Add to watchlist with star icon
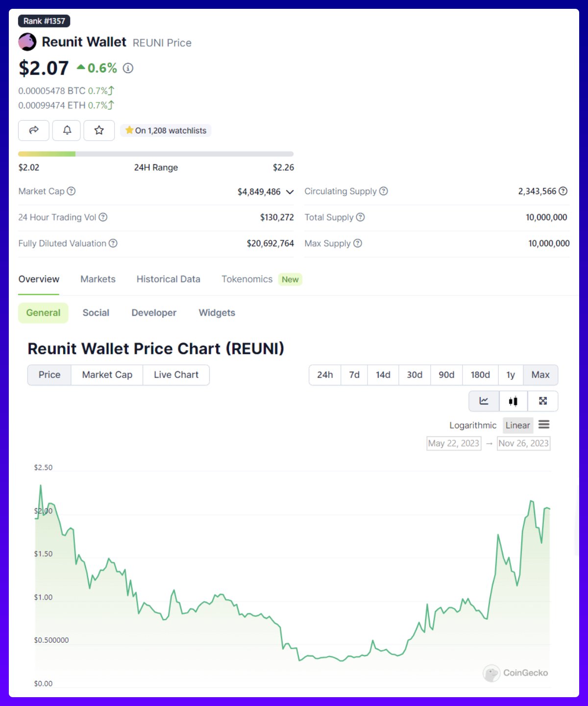588x706 pixels. (x=99, y=130)
